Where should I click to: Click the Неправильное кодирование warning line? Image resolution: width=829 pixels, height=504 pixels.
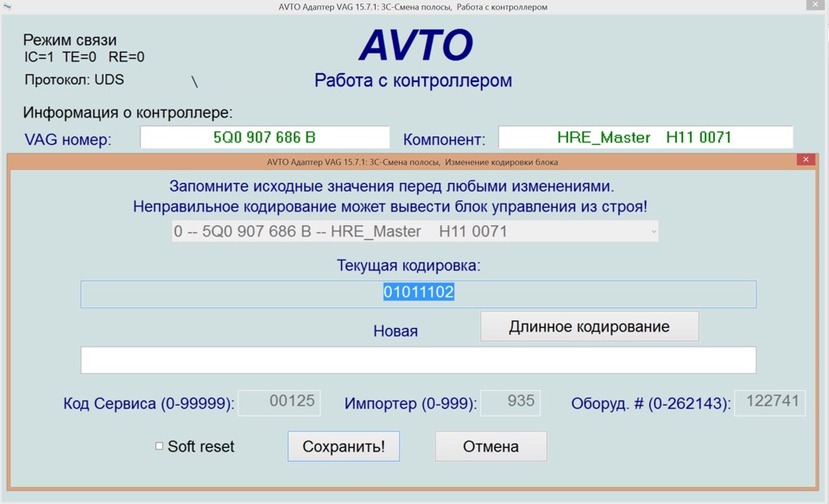coord(390,206)
